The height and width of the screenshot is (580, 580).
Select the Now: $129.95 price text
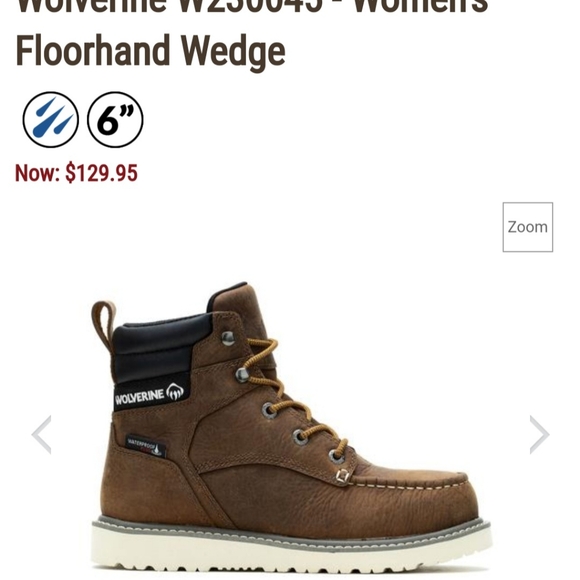(x=76, y=173)
